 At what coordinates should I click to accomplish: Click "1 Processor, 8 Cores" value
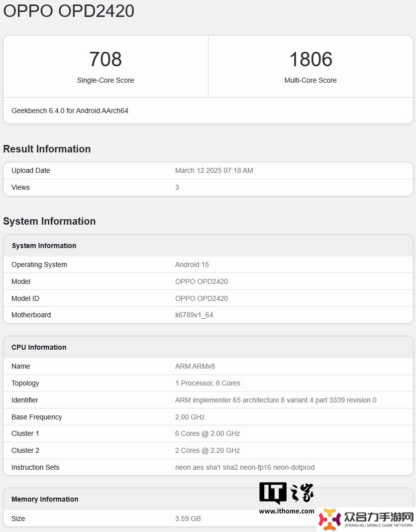(x=208, y=383)
